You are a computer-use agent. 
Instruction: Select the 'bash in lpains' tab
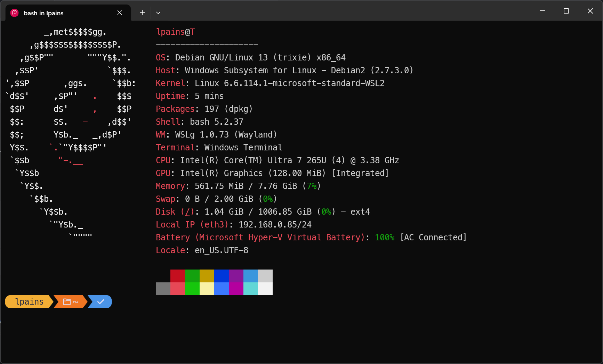[68, 13]
